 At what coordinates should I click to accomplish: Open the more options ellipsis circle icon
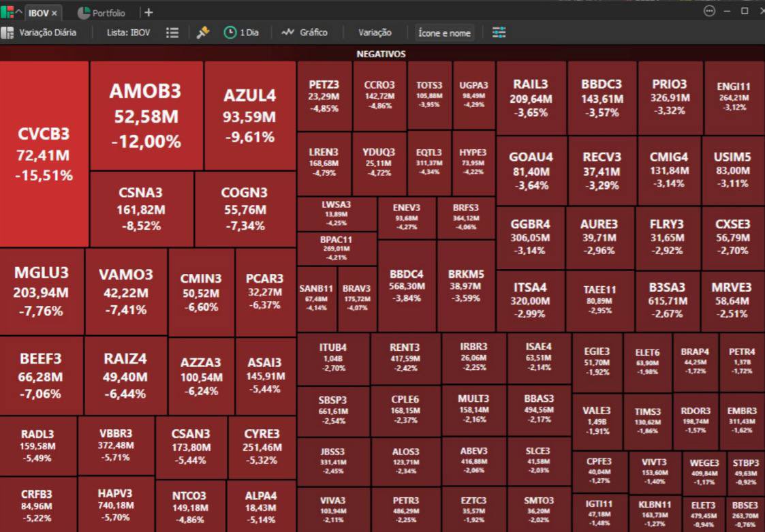(x=709, y=11)
